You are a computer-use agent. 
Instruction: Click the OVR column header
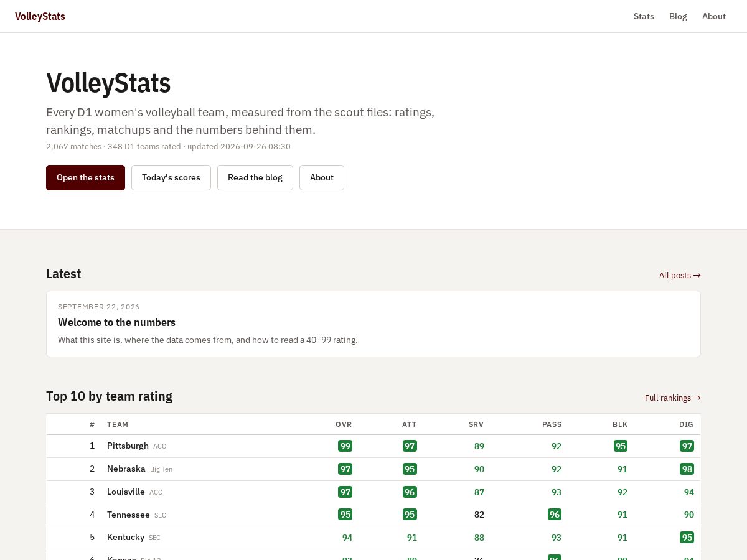[344, 424]
